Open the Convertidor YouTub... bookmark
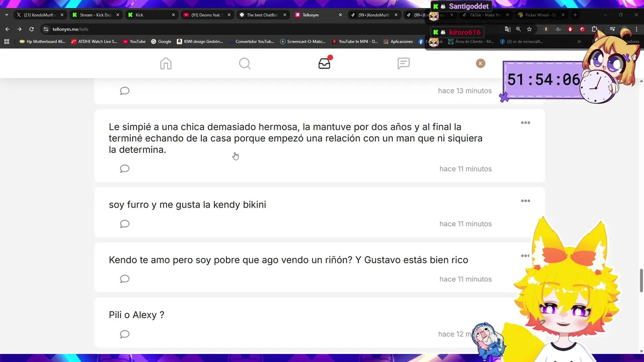Viewport: 644px width, 362px height. pyautogui.click(x=252, y=42)
